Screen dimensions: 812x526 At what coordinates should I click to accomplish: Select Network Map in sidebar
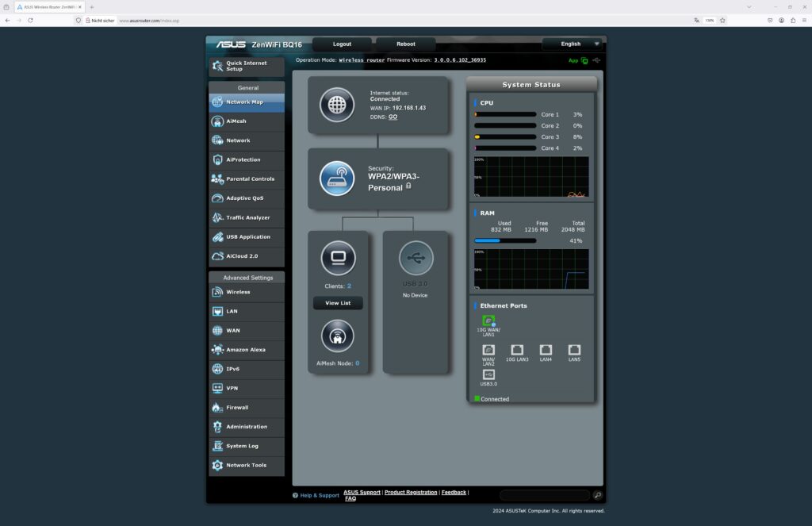pyautogui.click(x=247, y=102)
